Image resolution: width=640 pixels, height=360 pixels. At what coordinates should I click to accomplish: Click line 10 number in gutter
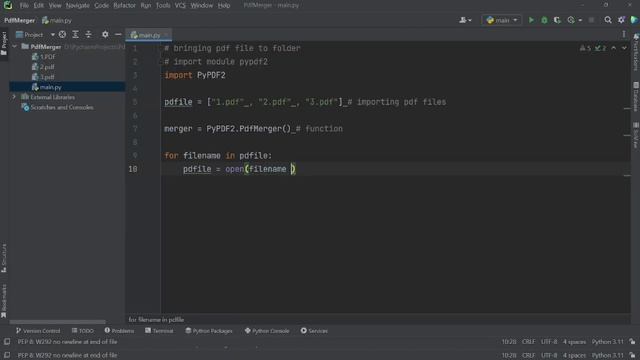coord(133,169)
